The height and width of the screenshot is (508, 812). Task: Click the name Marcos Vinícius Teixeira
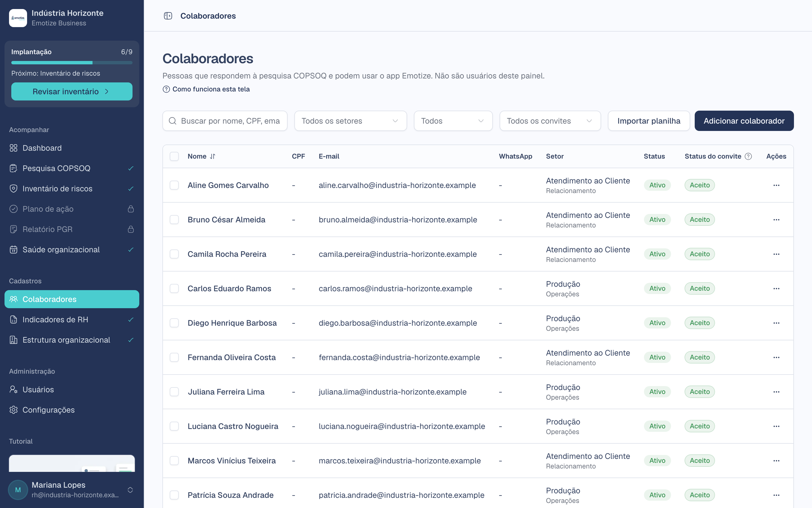pos(231,461)
